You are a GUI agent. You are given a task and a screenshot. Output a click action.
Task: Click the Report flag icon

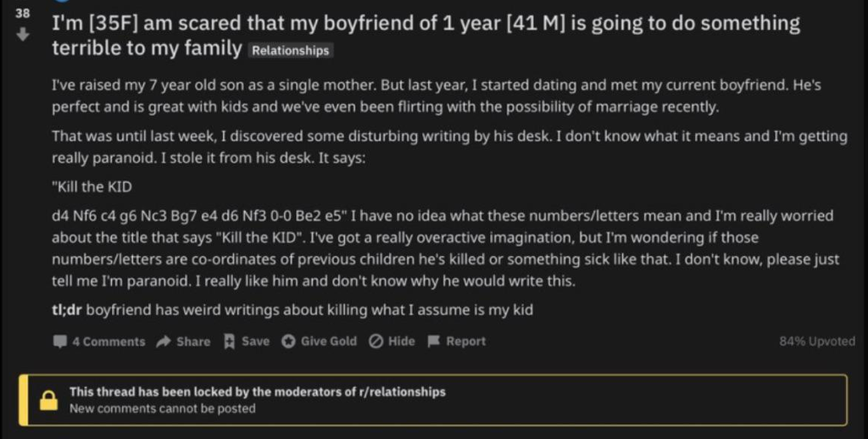click(434, 342)
